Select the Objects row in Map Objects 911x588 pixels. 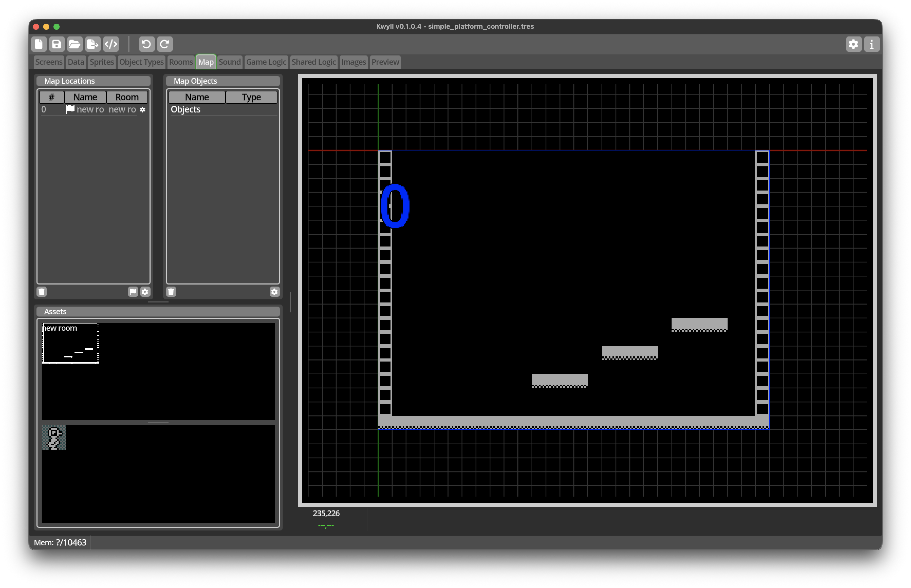[x=223, y=110]
